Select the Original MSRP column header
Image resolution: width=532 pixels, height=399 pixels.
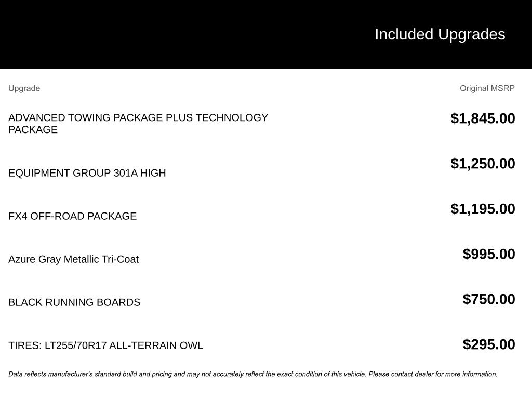(x=487, y=88)
